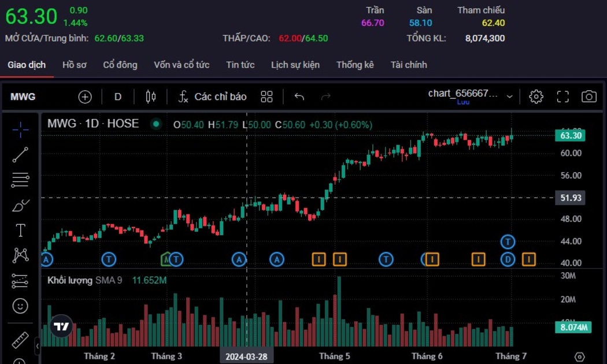The height and width of the screenshot is (364, 607).
Task: Expand the chart_656667 layout dropdown
Action: point(509,96)
